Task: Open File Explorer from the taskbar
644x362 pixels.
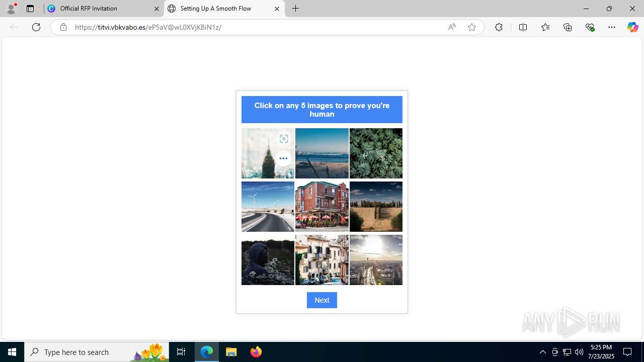Action: pyautogui.click(x=231, y=352)
